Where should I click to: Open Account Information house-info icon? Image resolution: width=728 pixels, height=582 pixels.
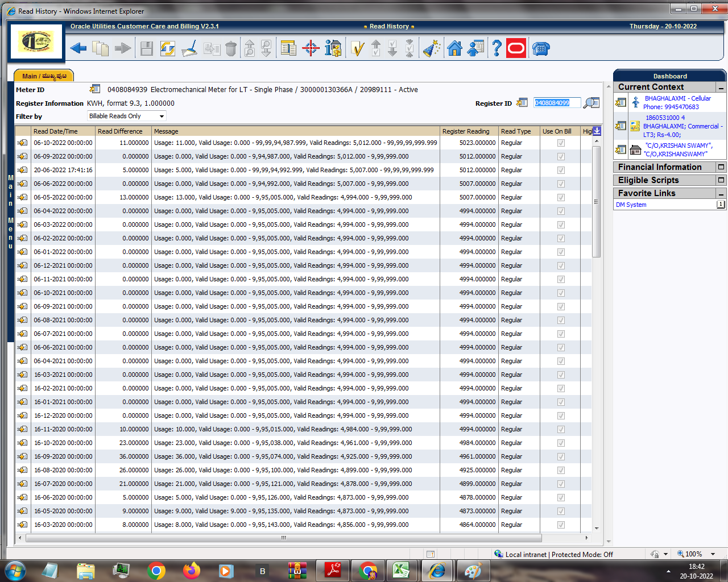pyautogui.click(x=333, y=49)
